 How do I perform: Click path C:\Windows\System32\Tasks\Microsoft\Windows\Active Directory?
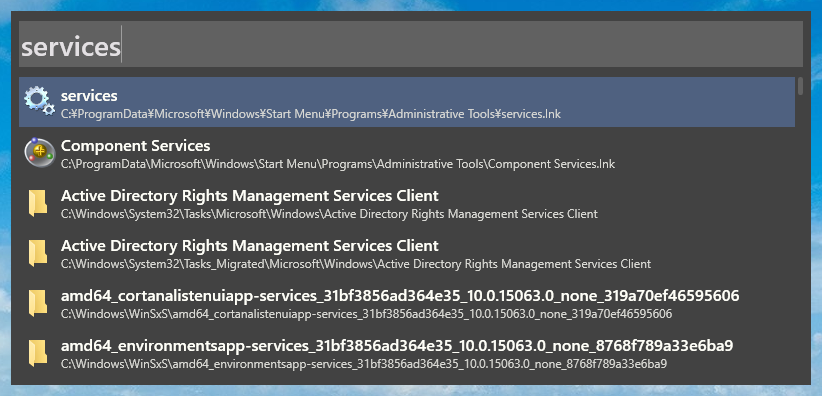(329, 214)
